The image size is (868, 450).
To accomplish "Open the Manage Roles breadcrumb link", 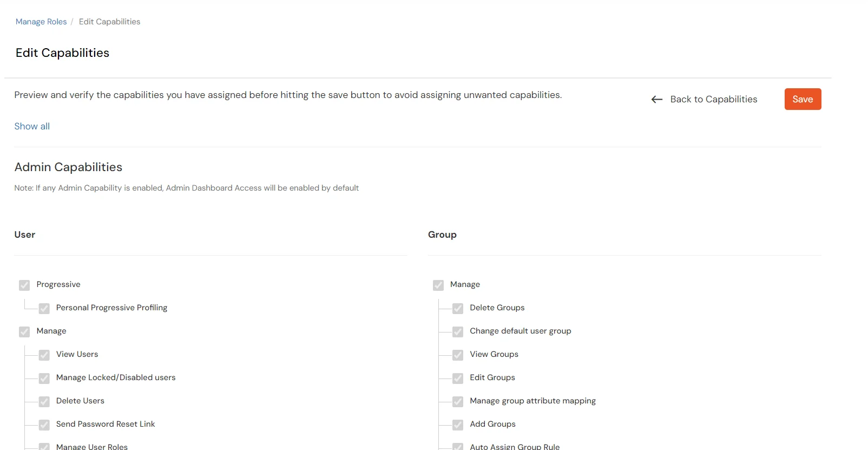I will point(41,21).
